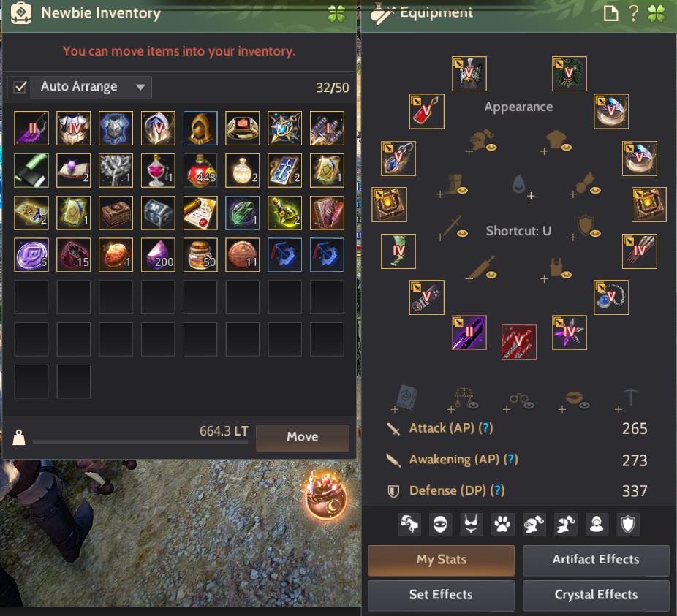Click the inventory weight bar
The width and height of the screenshot is (677, 616).
[140, 442]
